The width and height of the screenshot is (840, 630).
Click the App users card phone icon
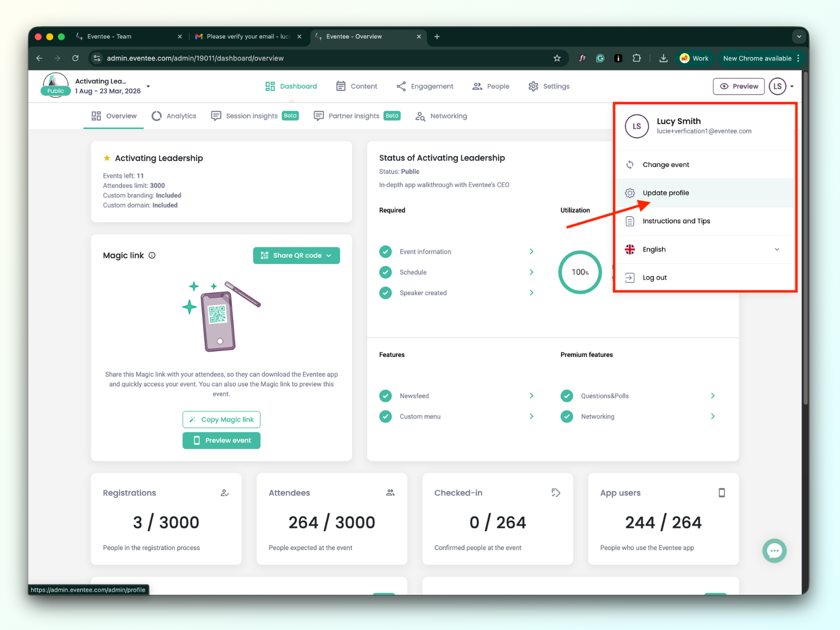click(x=722, y=493)
